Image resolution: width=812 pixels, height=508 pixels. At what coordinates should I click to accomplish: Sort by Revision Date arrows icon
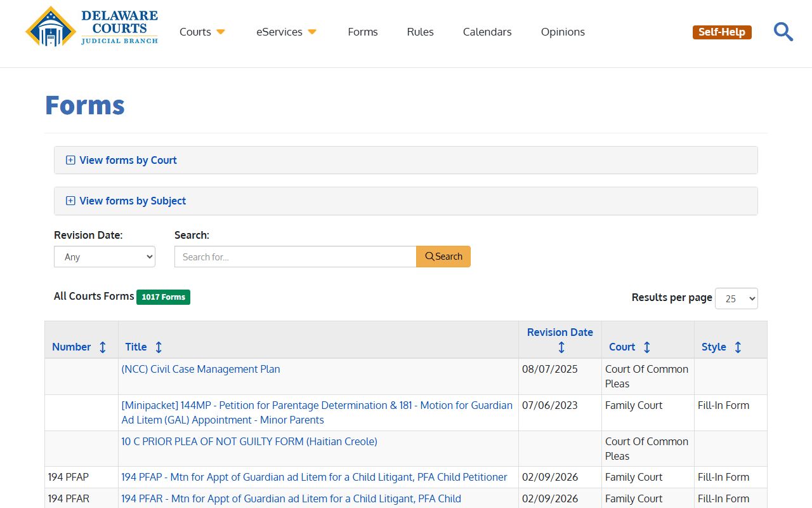[x=561, y=347]
